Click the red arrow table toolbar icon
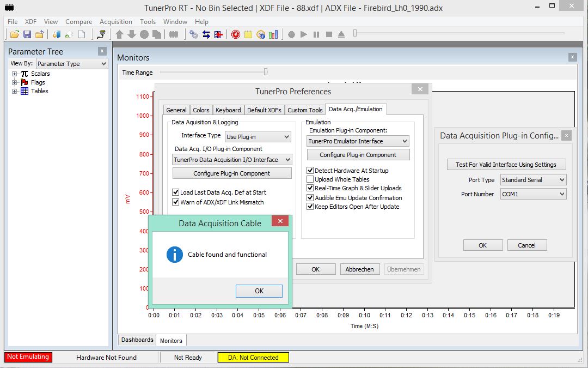The width and height of the screenshot is (588, 368). click(x=219, y=34)
